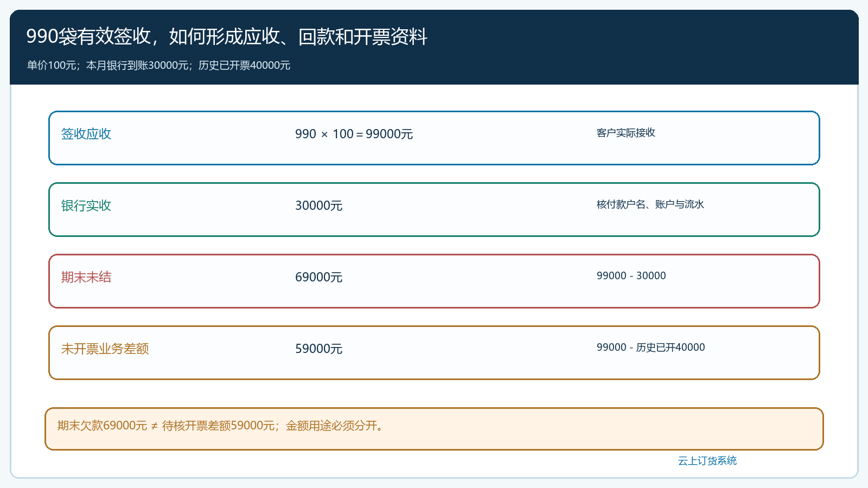Click the note '客户实际接收'
The image size is (868, 488).
626,133
